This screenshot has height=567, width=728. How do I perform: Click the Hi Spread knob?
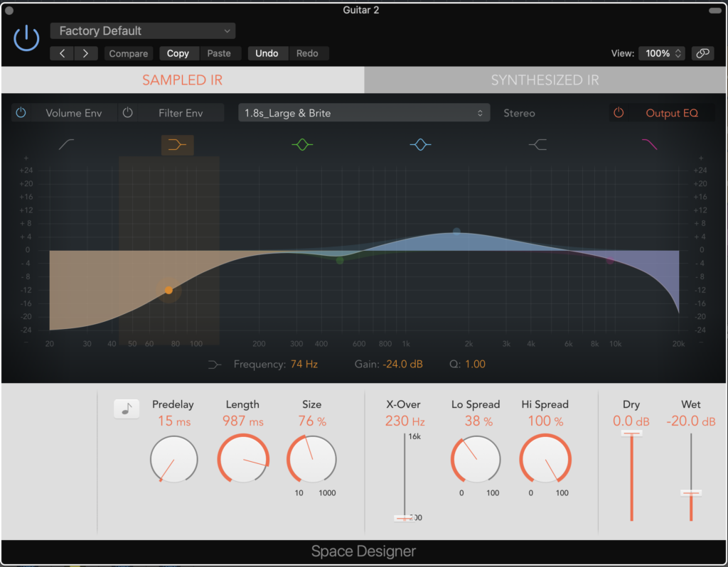pos(545,459)
